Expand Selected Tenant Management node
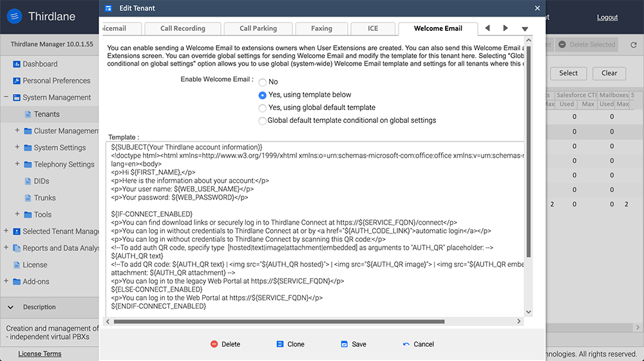Viewport: 644px width, 361px height. (x=6, y=230)
